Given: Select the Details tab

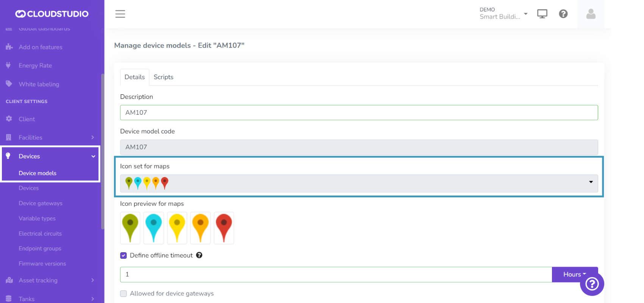Looking at the screenshot, I should coord(134,77).
